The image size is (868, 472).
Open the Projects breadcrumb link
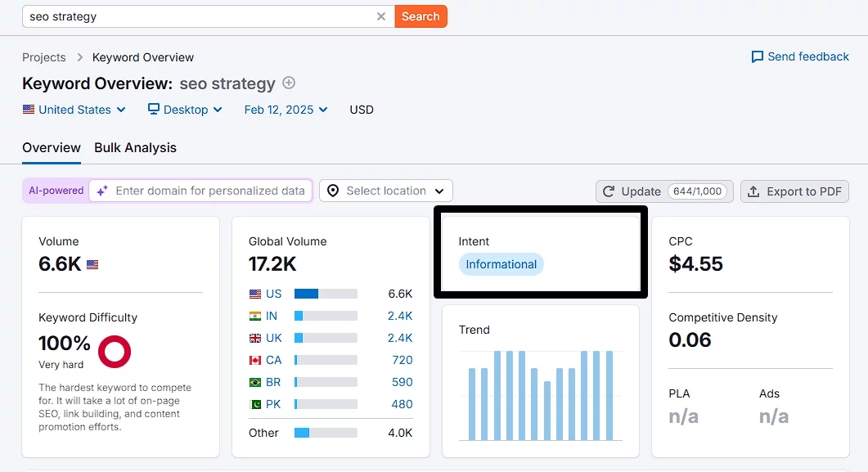43,57
